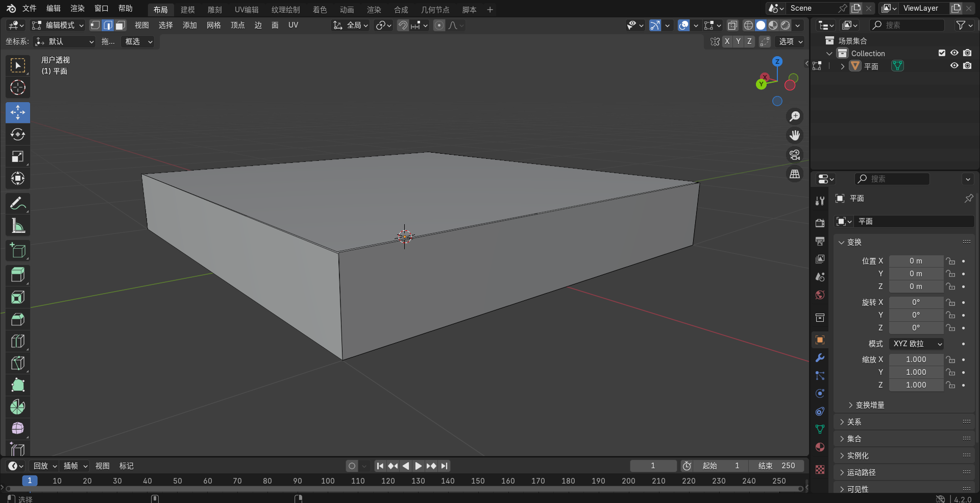The image size is (980, 503).
Task: Select the Move tool
Action: pyautogui.click(x=18, y=112)
